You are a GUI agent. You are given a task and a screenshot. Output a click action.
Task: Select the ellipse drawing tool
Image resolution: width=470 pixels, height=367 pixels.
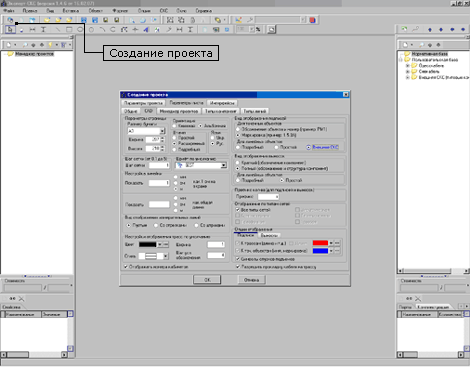(x=80, y=29)
